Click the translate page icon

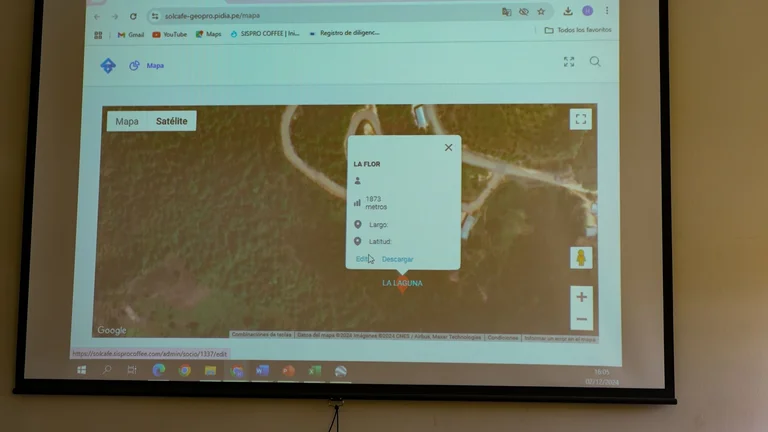click(x=506, y=12)
